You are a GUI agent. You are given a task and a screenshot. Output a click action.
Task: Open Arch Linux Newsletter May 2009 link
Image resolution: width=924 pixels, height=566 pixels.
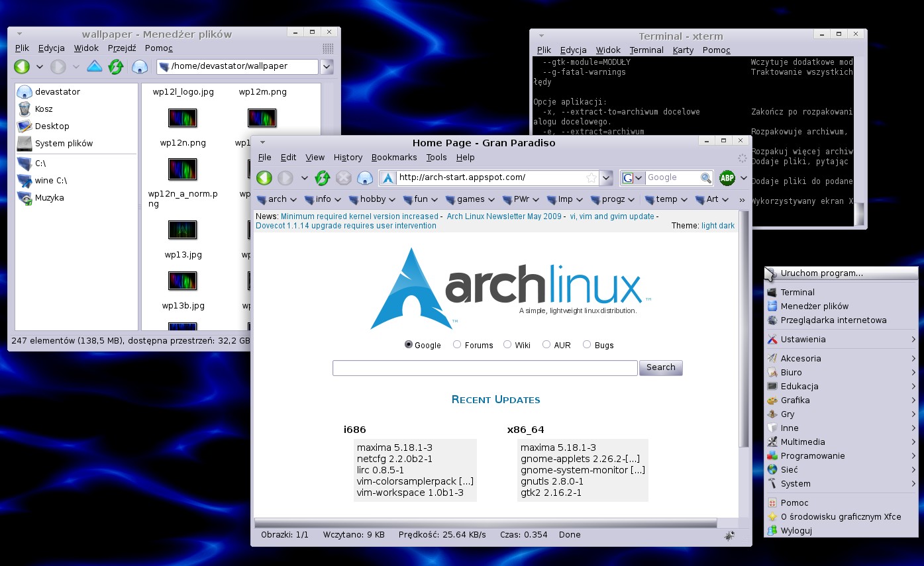point(504,216)
